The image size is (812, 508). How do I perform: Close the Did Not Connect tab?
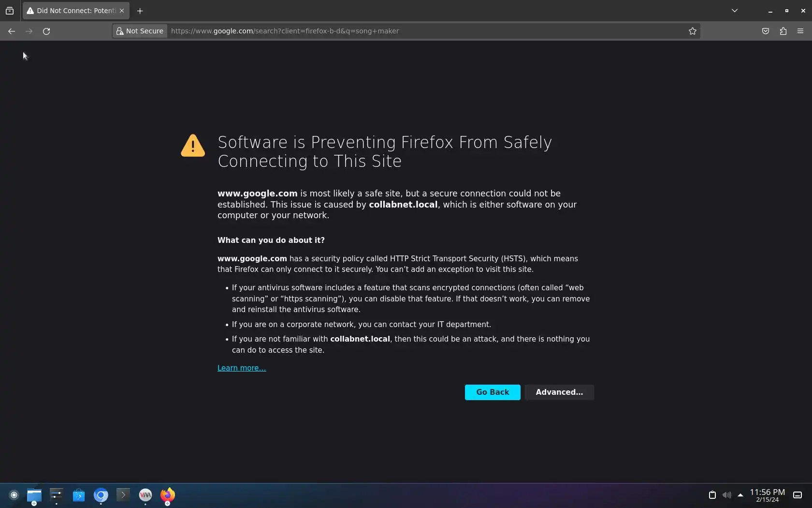(122, 11)
